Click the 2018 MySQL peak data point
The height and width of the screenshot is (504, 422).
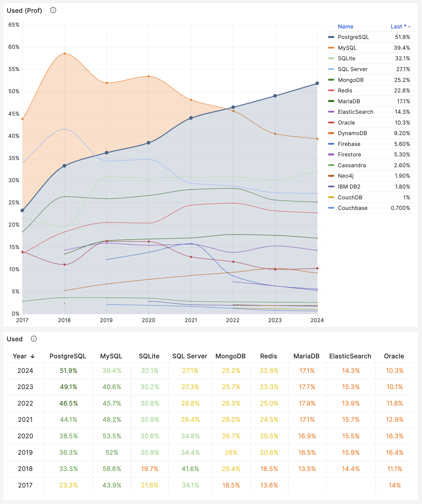click(x=64, y=53)
